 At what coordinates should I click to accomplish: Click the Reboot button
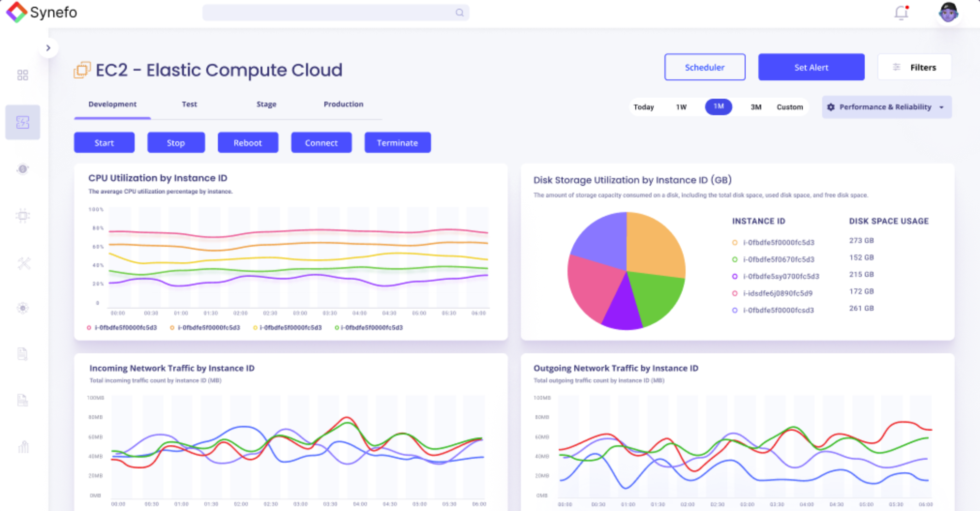click(x=248, y=143)
